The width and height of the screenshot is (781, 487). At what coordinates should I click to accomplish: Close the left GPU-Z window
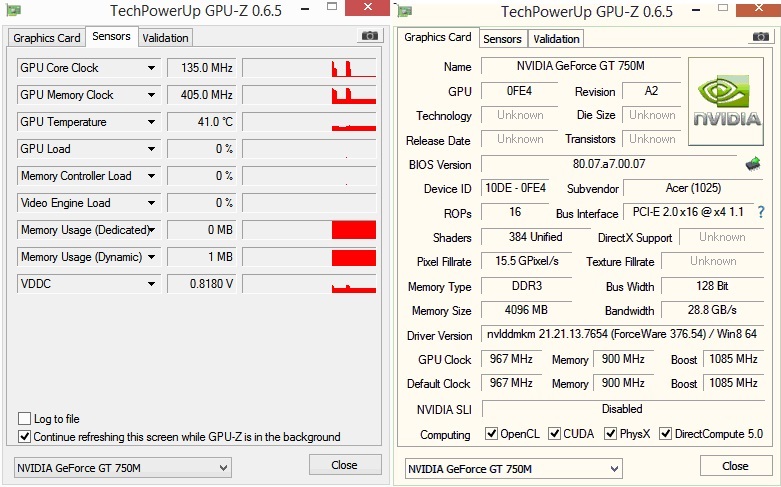368,7
